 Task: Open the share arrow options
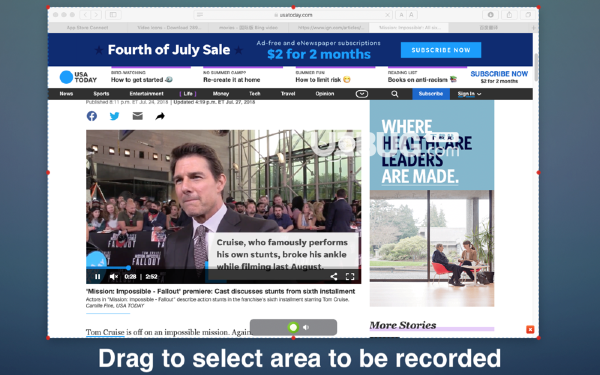pos(160,116)
